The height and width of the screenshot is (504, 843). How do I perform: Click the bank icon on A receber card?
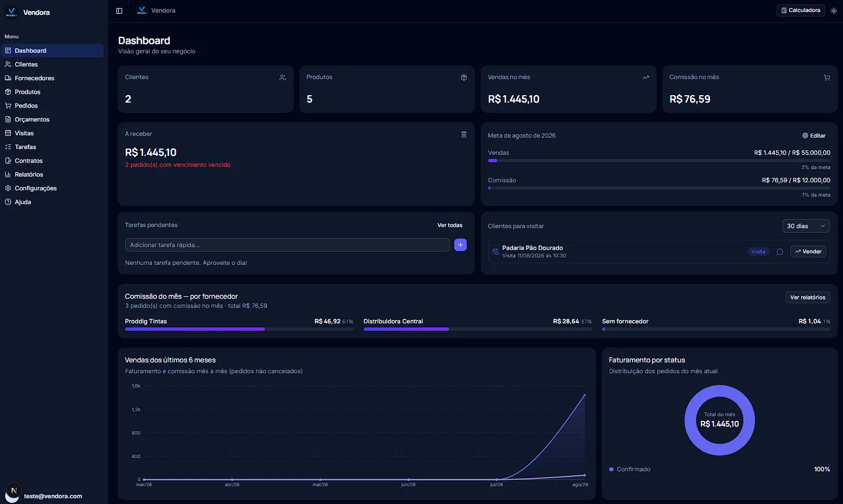464,134
